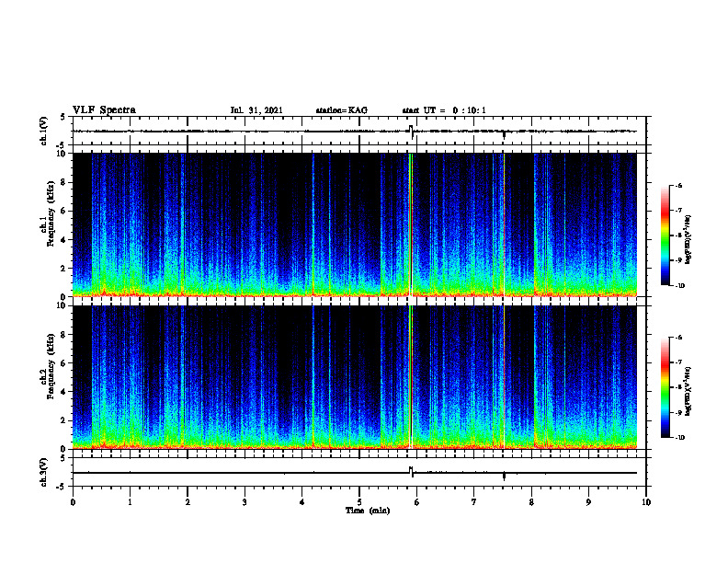
Task: Click the lower color scale bar for ch.2
Action: pos(665,387)
